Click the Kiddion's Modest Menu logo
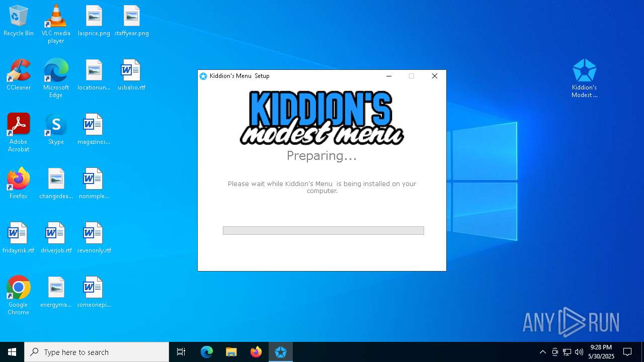Image resolution: width=644 pixels, height=362 pixels. tap(322, 118)
